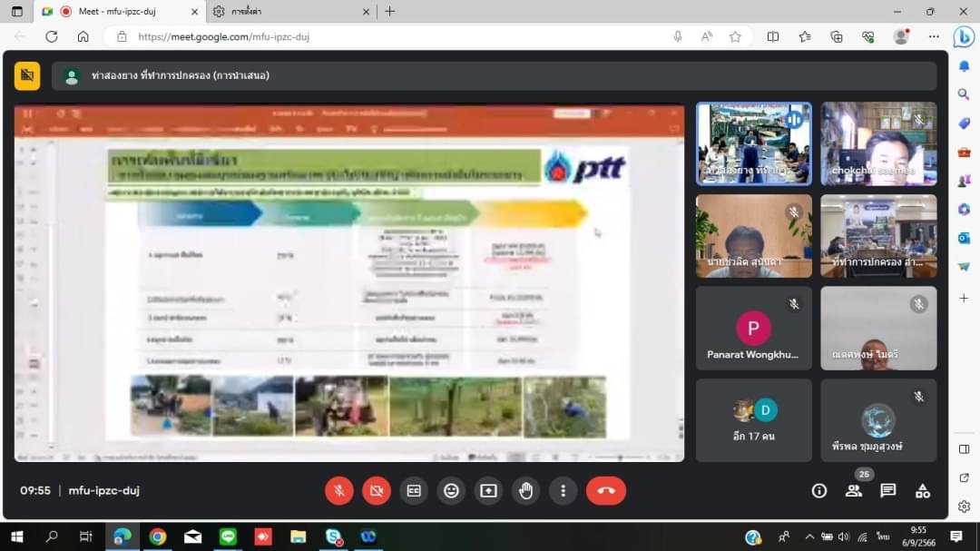Viewport: 980px width, 551px height.
Task: Open a new browser tab
Action: [390, 11]
